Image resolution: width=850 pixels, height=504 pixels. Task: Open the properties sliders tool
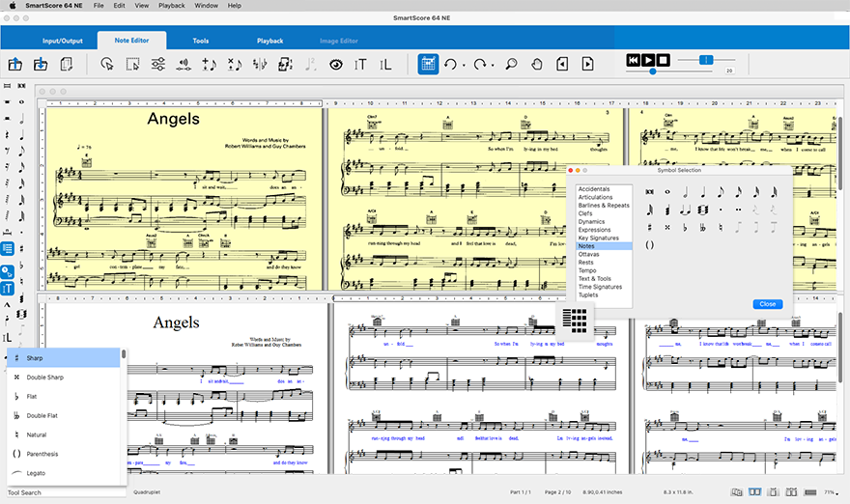[x=157, y=65]
